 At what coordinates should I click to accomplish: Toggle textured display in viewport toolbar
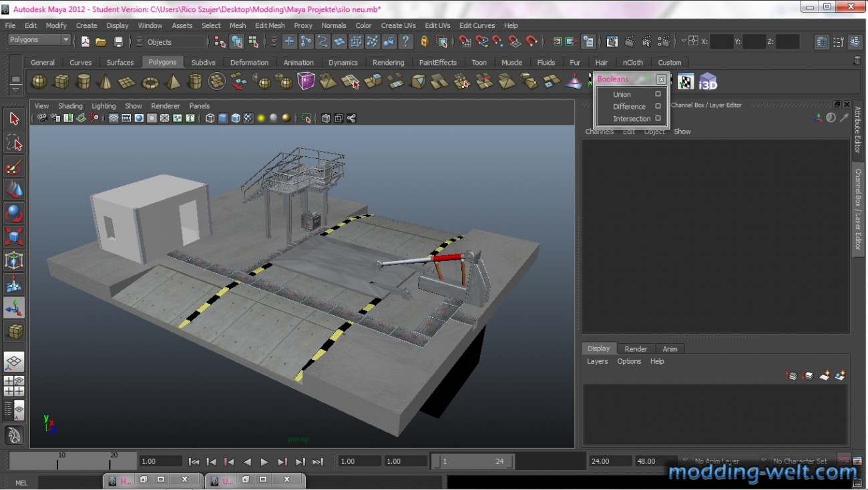(248, 118)
